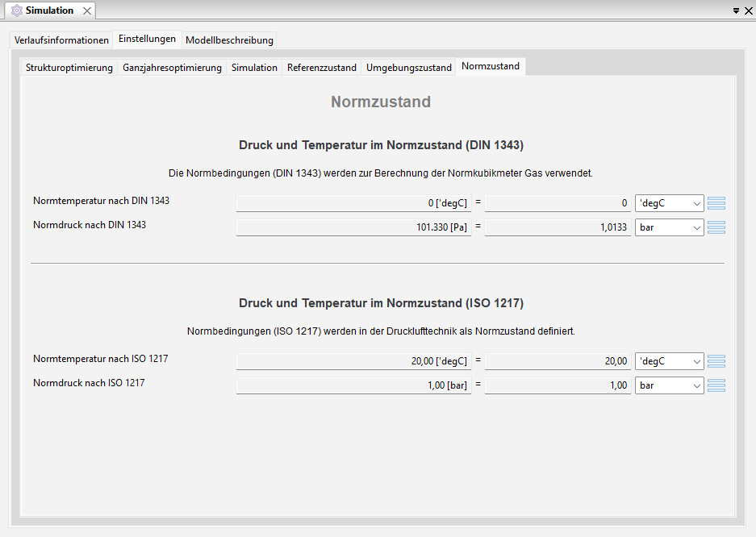This screenshot has width=756, height=537.
Task: Open bar unit dropdown for Normdruck ISO 1217
Action: [670, 385]
